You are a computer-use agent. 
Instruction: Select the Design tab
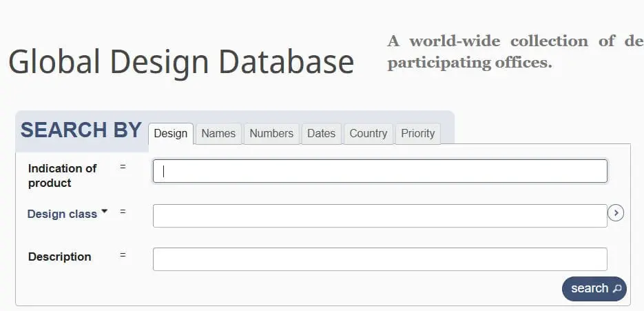click(171, 134)
